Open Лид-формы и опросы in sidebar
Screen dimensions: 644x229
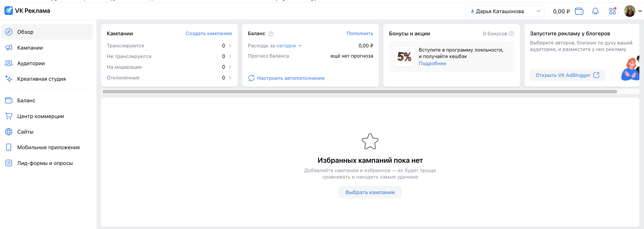pyautogui.click(x=47, y=163)
